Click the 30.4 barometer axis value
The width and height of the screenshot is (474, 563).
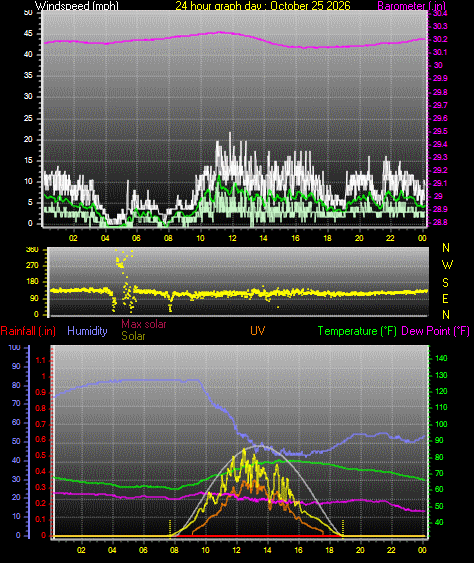[440, 13]
